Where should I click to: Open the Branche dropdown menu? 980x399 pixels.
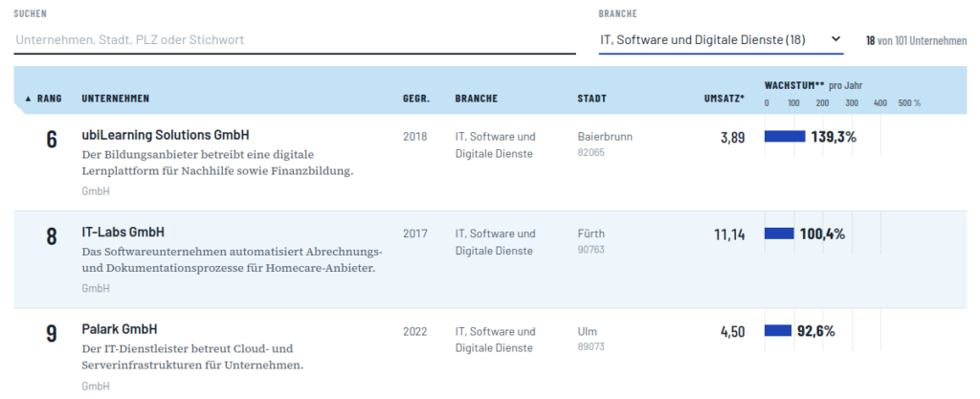coord(721,39)
